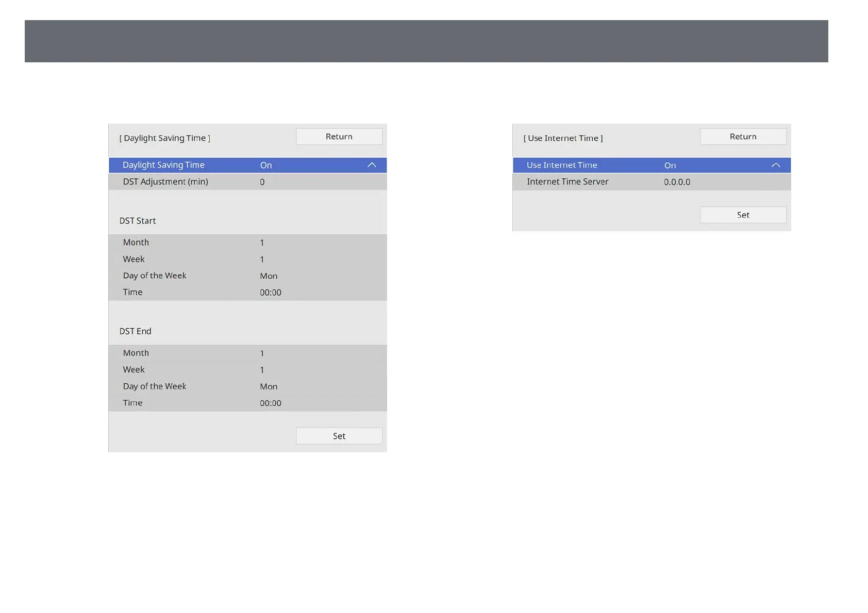Edit the Internet Time Server address 0.0.0.0
868x613 pixels.
pyautogui.click(x=677, y=182)
